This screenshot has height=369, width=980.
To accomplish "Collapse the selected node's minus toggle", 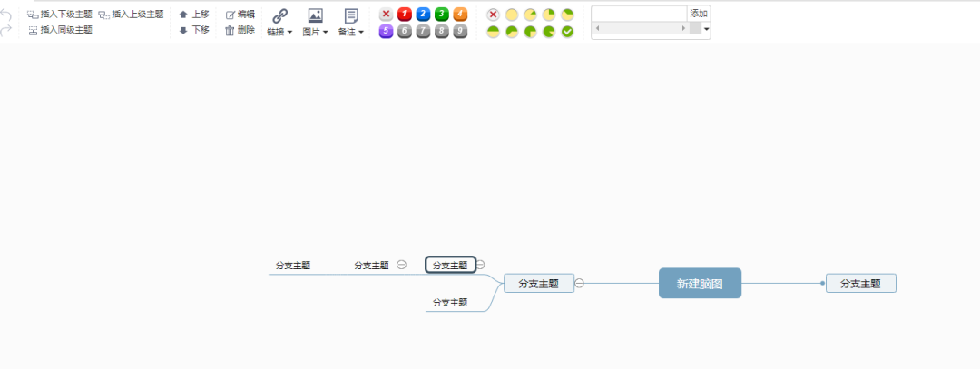I will [x=481, y=265].
